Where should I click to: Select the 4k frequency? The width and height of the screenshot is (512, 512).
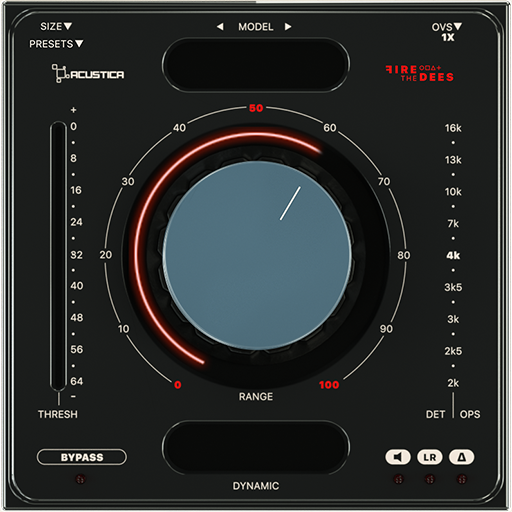pos(453,255)
